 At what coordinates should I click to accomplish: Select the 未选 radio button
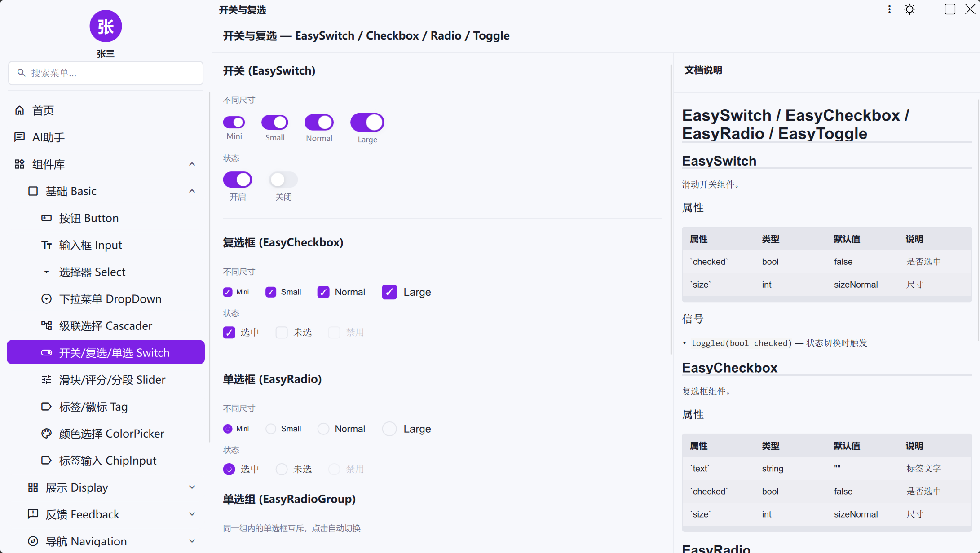(282, 470)
